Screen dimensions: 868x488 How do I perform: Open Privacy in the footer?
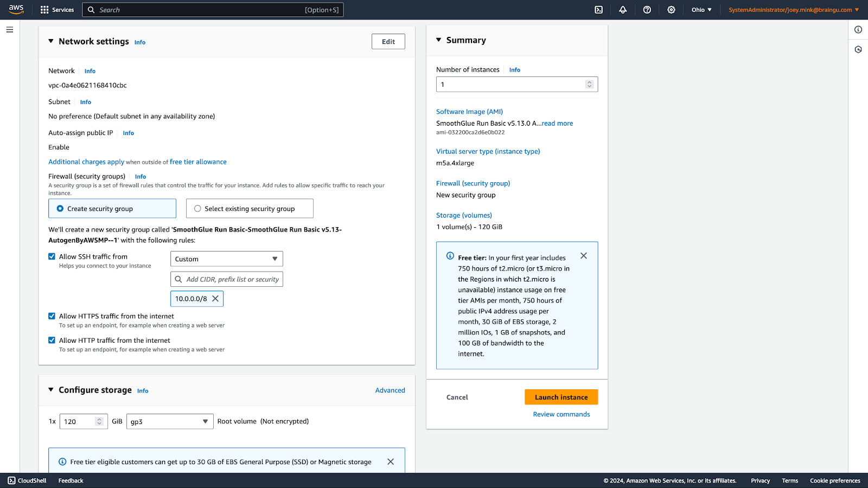761,480
